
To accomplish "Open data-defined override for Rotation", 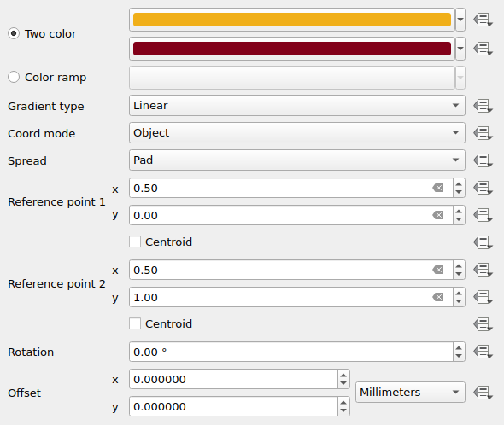I will pos(483,352).
